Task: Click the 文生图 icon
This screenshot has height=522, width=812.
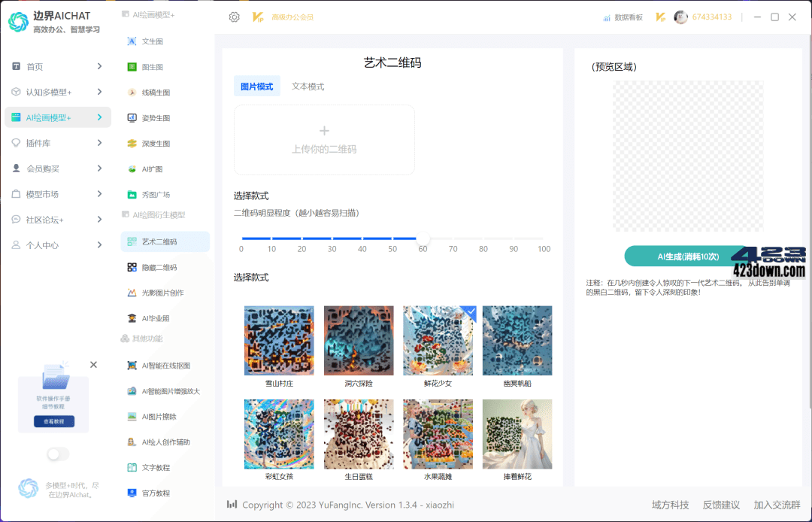Action: (132, 41)
